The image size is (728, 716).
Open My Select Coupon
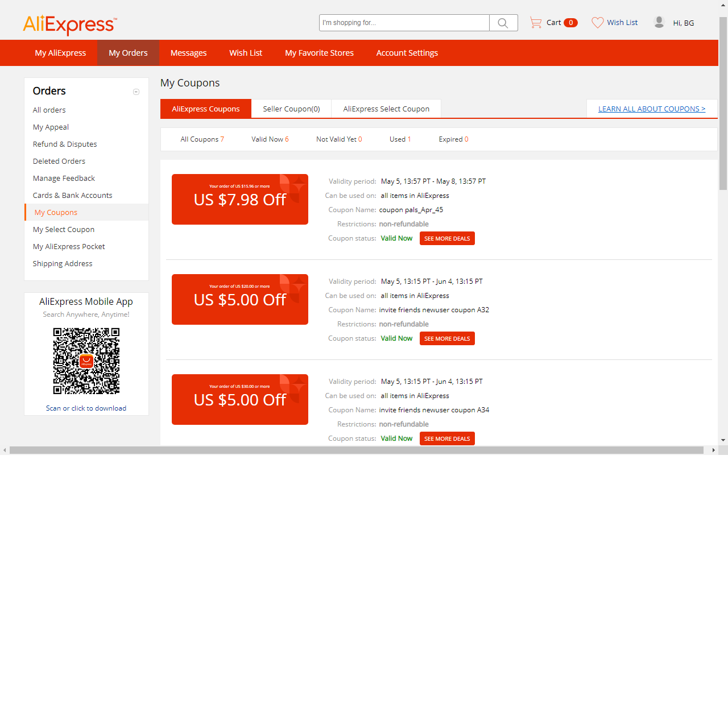tap(64, 230)
